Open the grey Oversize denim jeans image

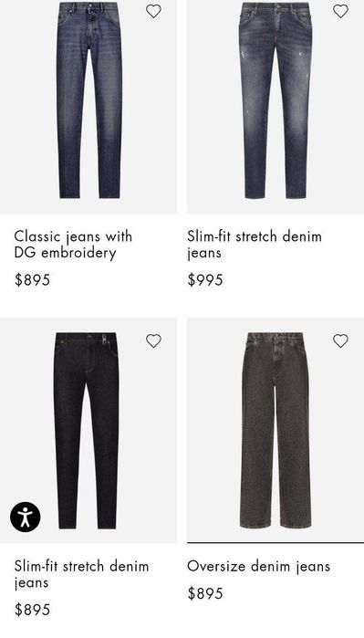276,430
